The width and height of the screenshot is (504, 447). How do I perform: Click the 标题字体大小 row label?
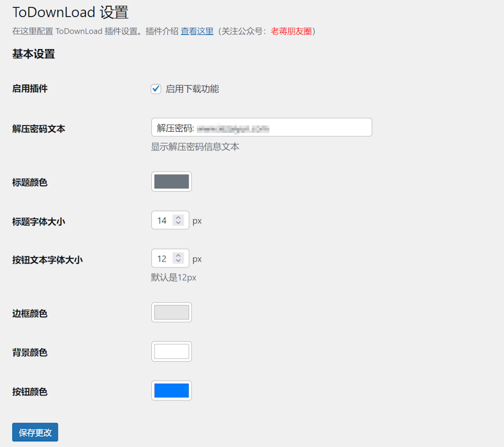(39, 222)
